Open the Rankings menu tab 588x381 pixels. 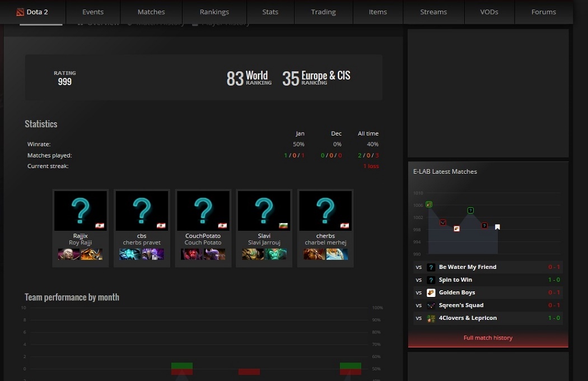(214, 12)
